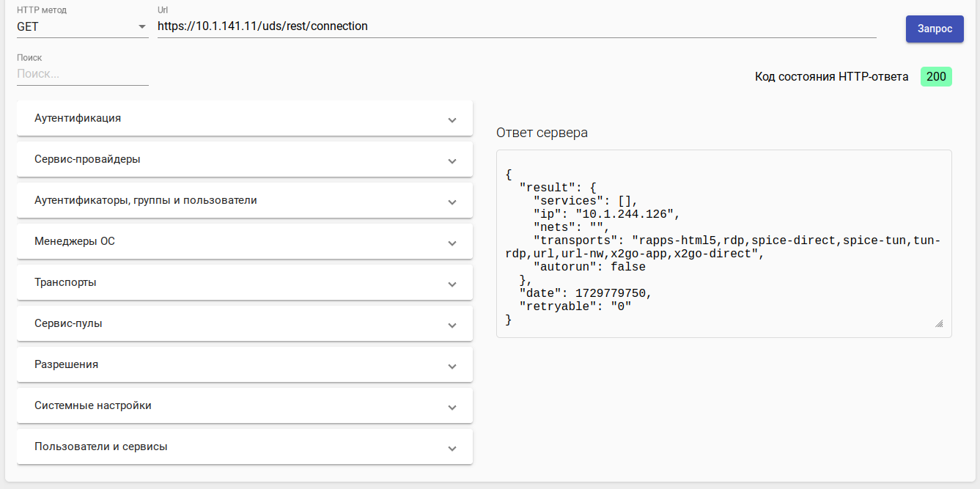The height and width of the screenshot is (489, 980).
Task: Expand the Разрешения panel
Action: tap(244, 364)
